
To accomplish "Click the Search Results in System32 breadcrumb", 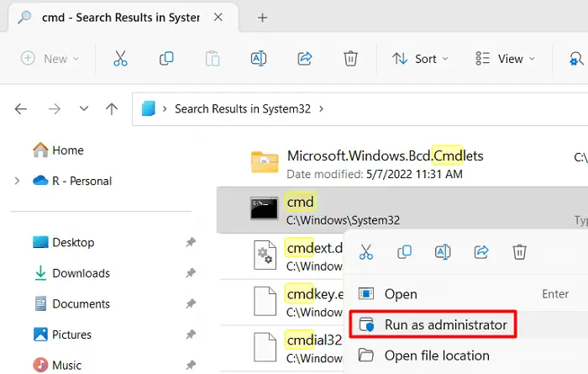I will pos(243,108).
